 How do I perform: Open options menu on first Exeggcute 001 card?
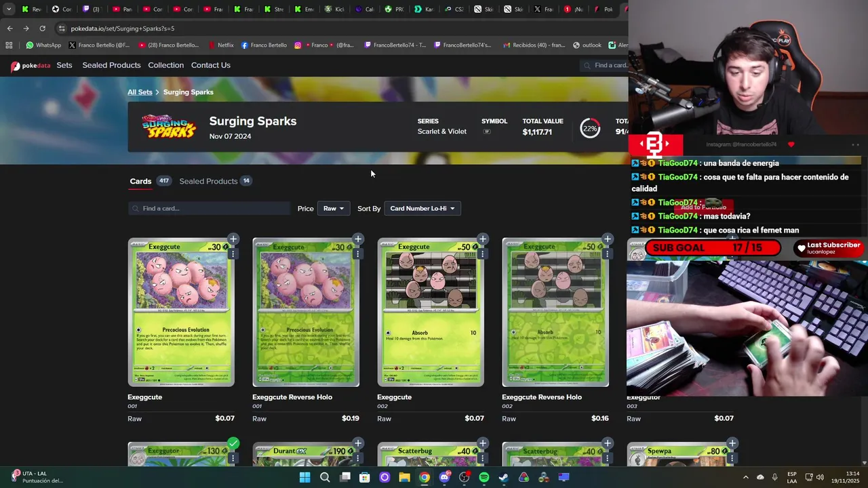point(233,254)
